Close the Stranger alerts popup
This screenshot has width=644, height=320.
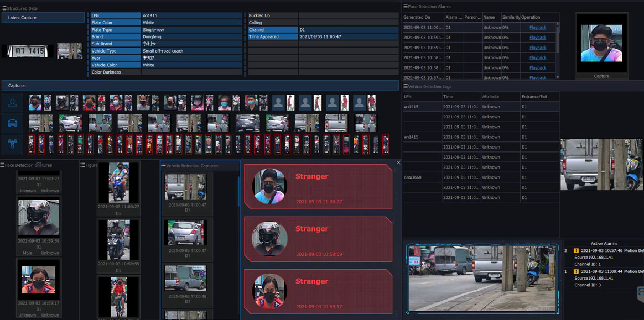pyautogui.click(x=398, y=162)
